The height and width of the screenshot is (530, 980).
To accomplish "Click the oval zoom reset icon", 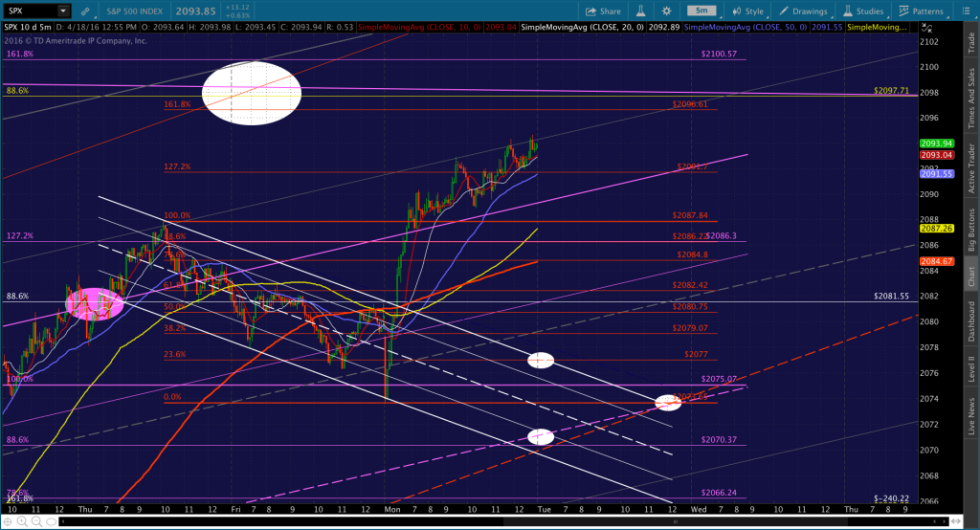I will pos(50,521).
